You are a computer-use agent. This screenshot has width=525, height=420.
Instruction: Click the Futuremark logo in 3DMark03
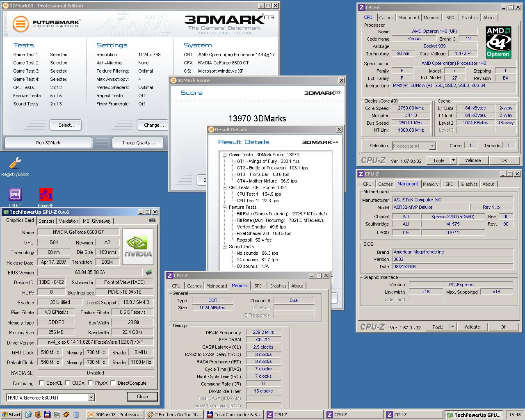tap(46, 24)
